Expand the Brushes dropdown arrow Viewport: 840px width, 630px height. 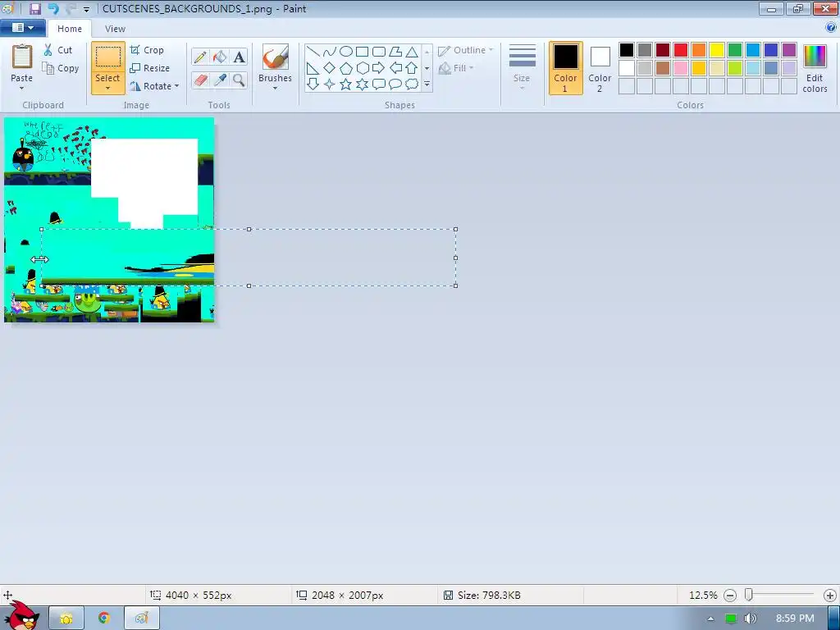pos(276,89)
